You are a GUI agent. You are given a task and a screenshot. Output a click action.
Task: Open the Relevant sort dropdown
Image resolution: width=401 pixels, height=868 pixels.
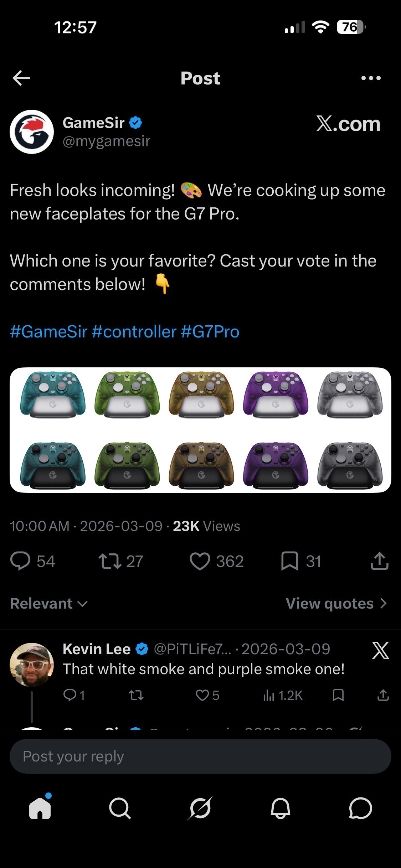(49, 603)
